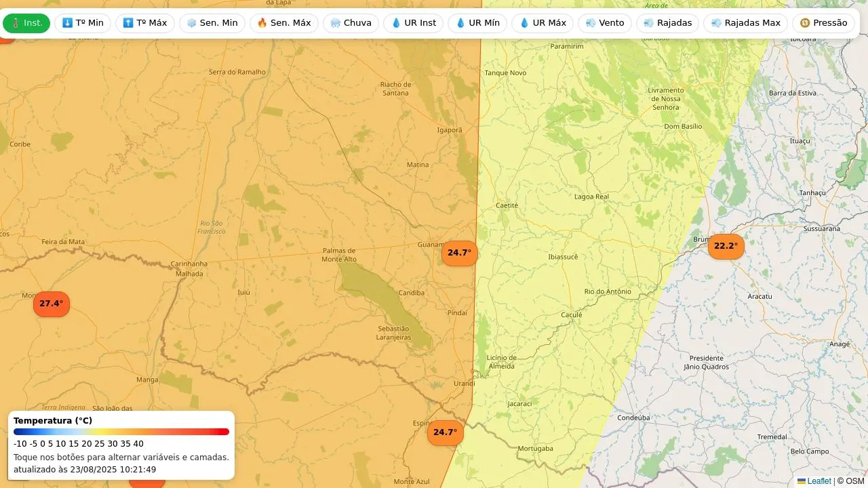Click the 27.4° station marker
Screen dimensions: 868x488
point(51,304)
